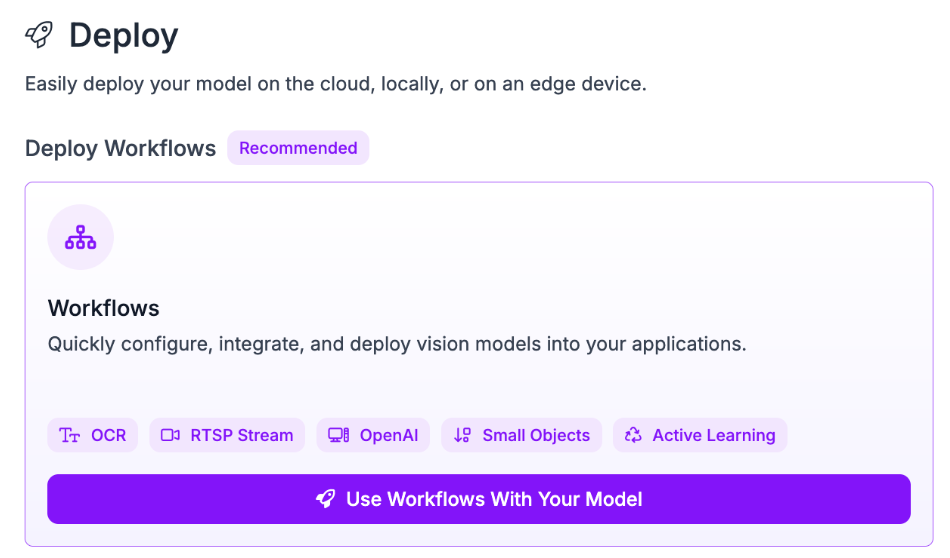This screenshot has height=558, width=950.
Task: Click the monitor icon in the OpenAI tag
Action: tap(339, 435)
